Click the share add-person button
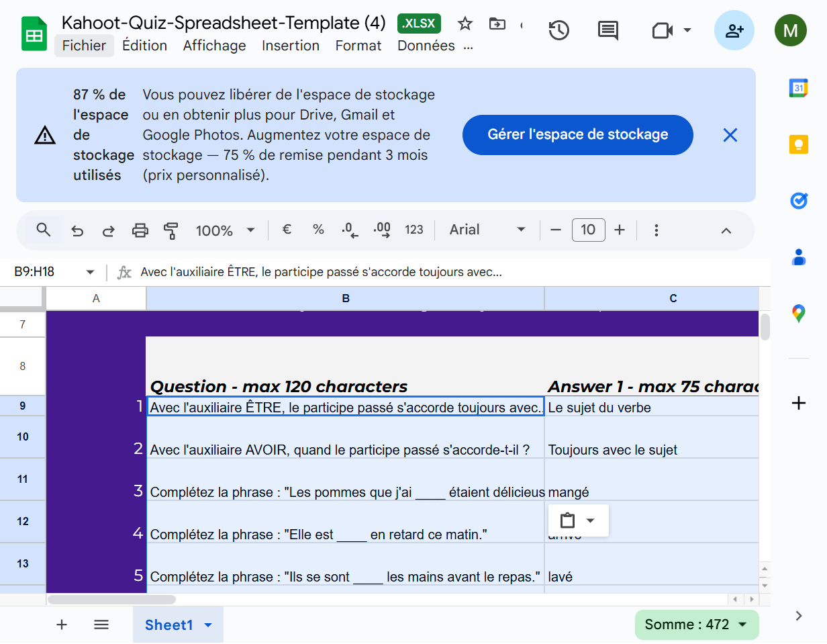 (x=734, y=30)
